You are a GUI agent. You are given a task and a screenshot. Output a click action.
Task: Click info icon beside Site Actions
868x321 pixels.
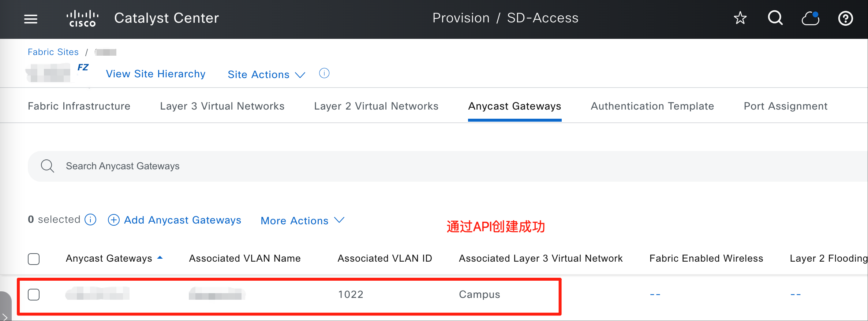324,73
